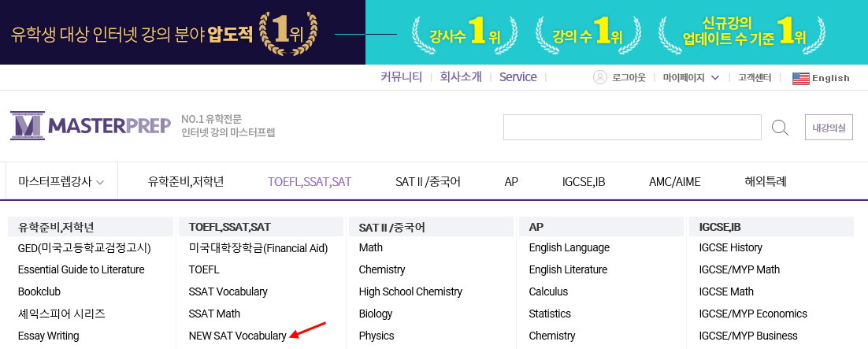Viewport: 868px width, 349px height.
Task: Click the US flag icon
Action: point(800,78)
